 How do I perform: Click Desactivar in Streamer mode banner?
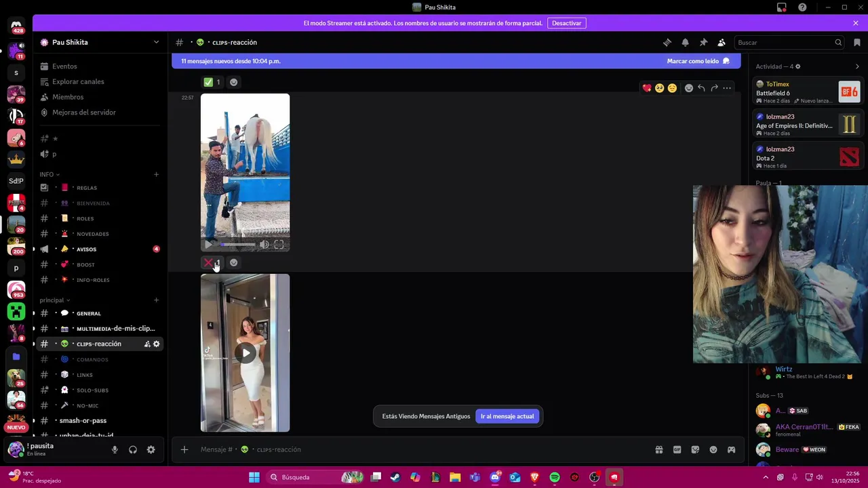click(566, 23)
